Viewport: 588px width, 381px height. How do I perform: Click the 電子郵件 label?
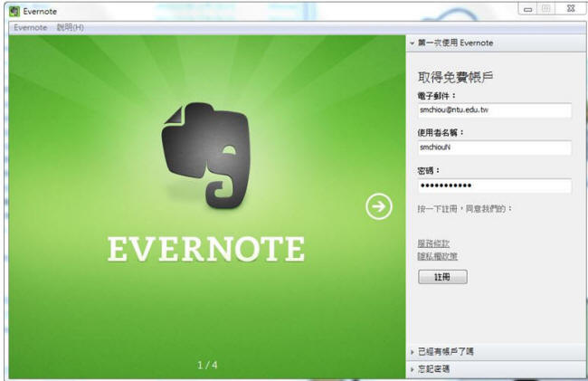pyautogui.click(x=437, y=96)
